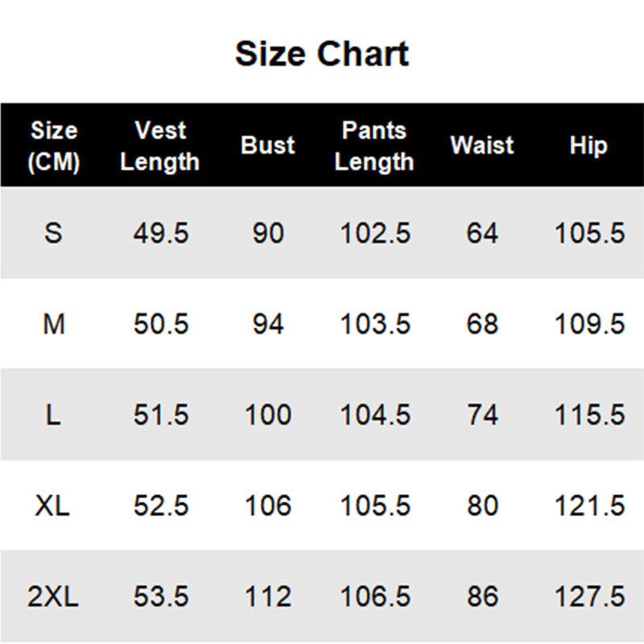
Task: Select the Bust column header
Action: [268, 145]
